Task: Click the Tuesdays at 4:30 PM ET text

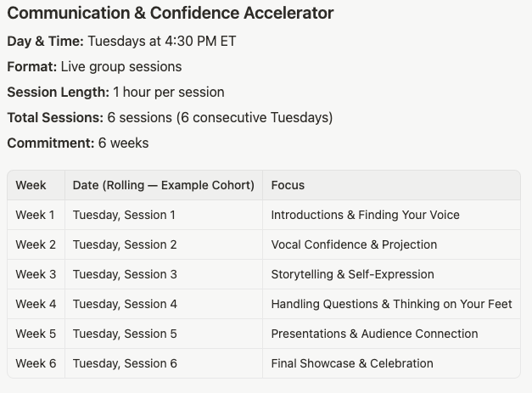Action: coord(162,41)
